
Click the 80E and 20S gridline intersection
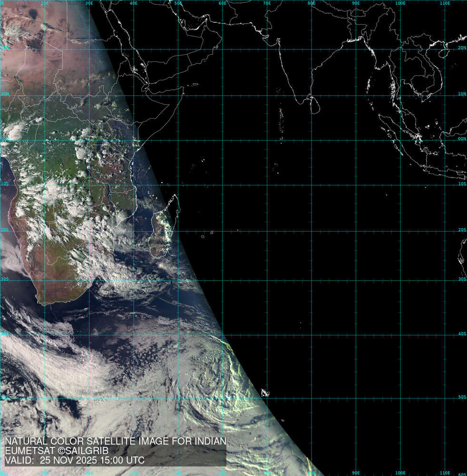pyautogui.click(x=311, y=232)
